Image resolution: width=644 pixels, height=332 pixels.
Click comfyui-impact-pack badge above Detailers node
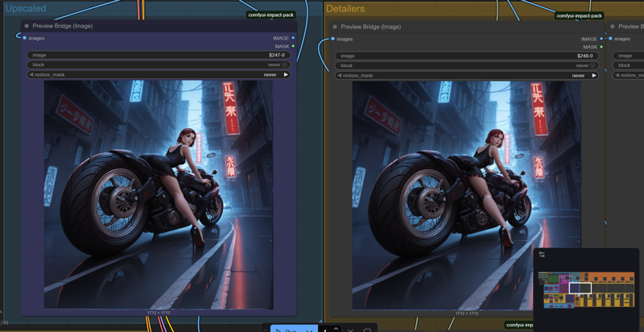pos(579,15)
